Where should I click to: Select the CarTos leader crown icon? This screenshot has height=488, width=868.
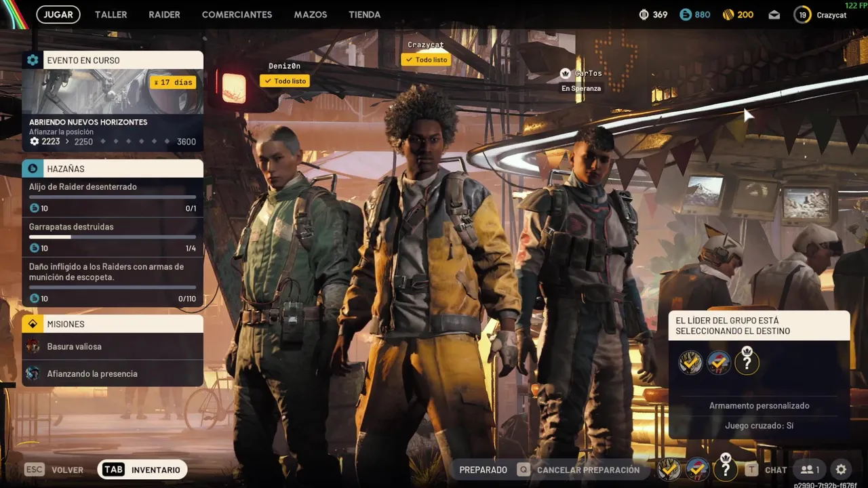point(566,73)
